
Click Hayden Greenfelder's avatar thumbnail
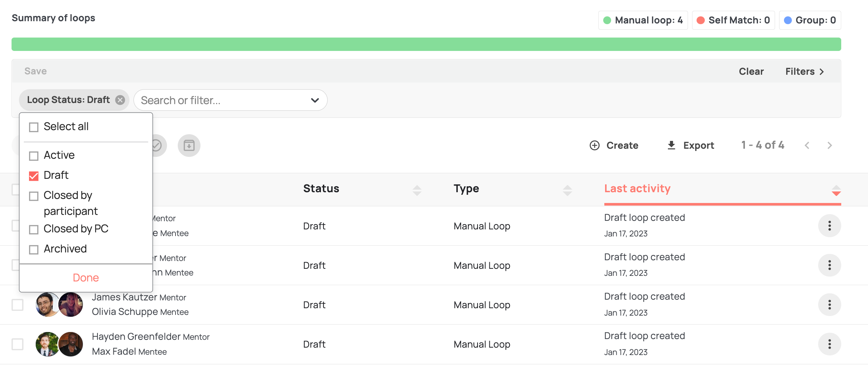(x=47, y=344)
